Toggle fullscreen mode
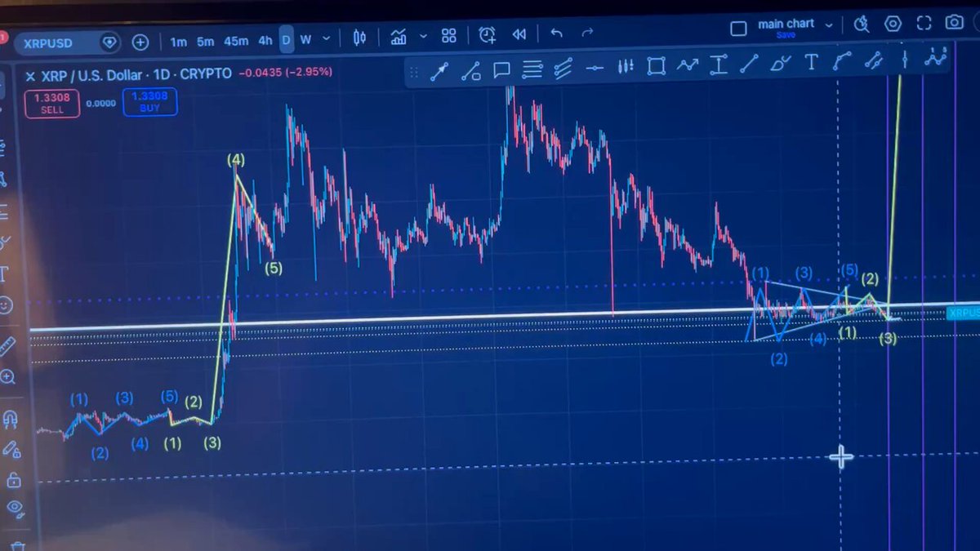980x551 pixels. point(924,23)
